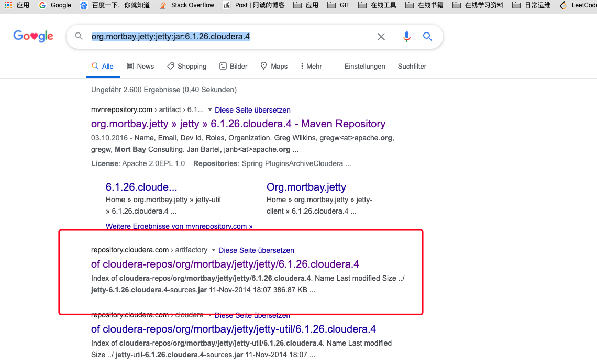
Task: Start voice search with the microphone icon
Action: coord(406,37)
